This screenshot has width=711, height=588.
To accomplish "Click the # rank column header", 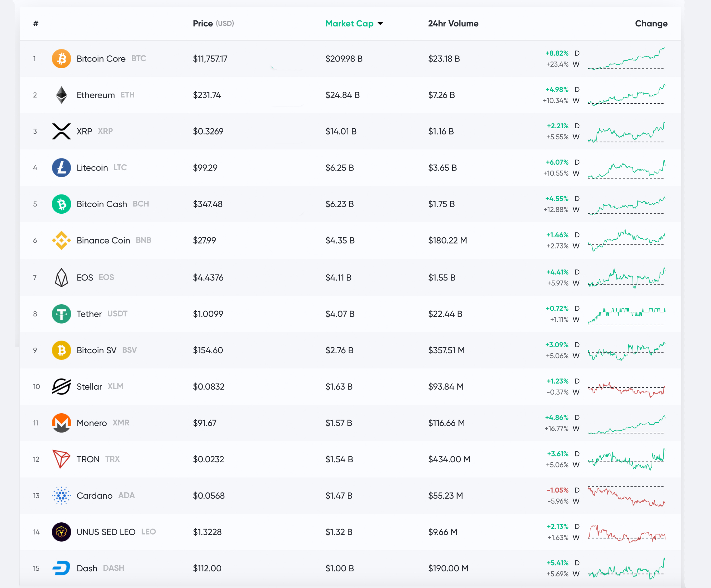I will 36,23.
